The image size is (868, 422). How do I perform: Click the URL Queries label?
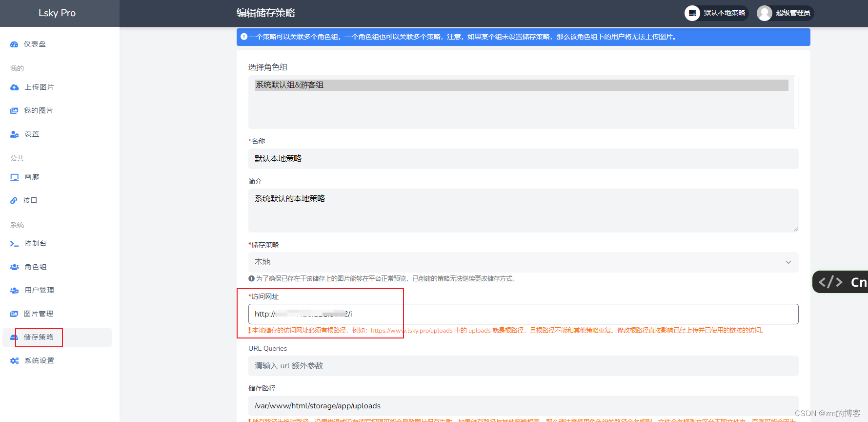(x=267, y=349)
